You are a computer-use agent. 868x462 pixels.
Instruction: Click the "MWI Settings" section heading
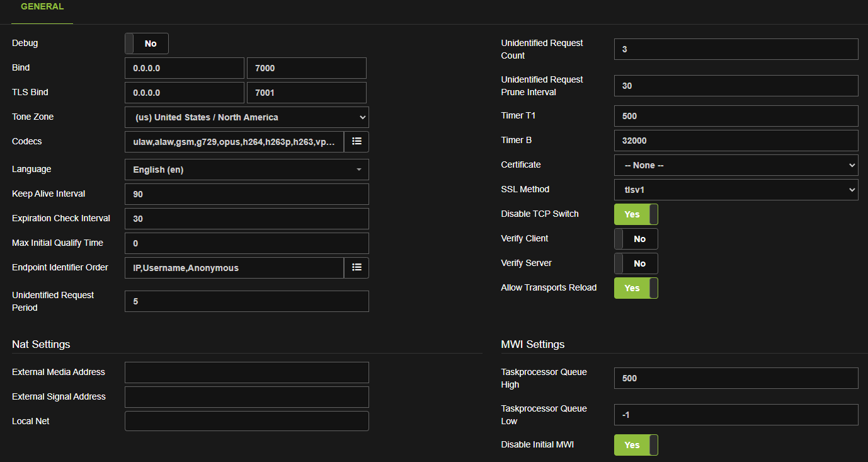pyautogui.click(x=533, y=345)
